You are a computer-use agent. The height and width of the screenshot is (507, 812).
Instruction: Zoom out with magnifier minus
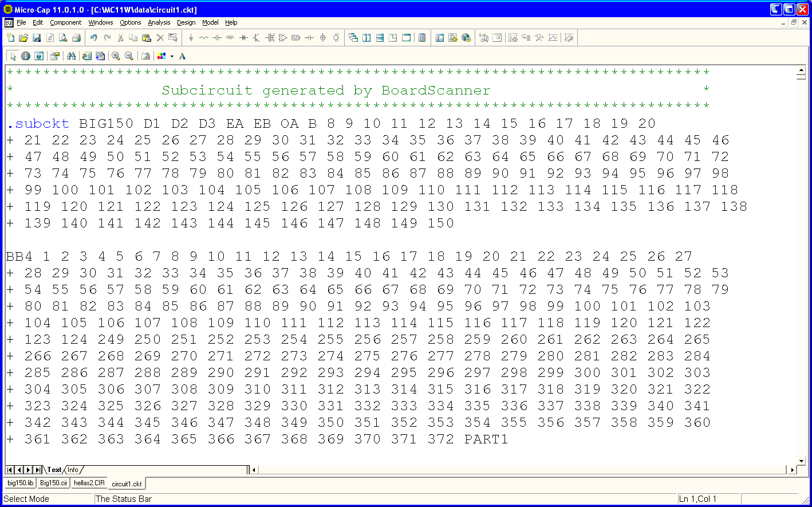coord(129,56)
